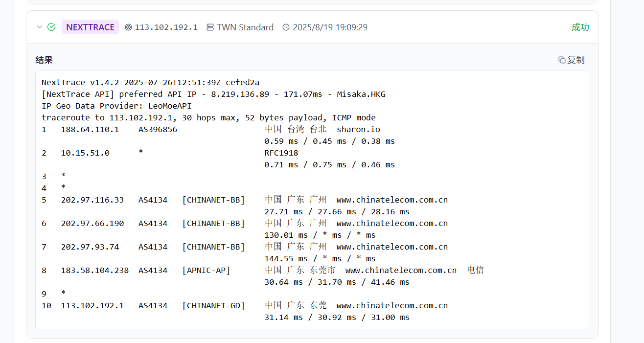
Task: Click the TWN Standard node label
Action: coord(245,27)
